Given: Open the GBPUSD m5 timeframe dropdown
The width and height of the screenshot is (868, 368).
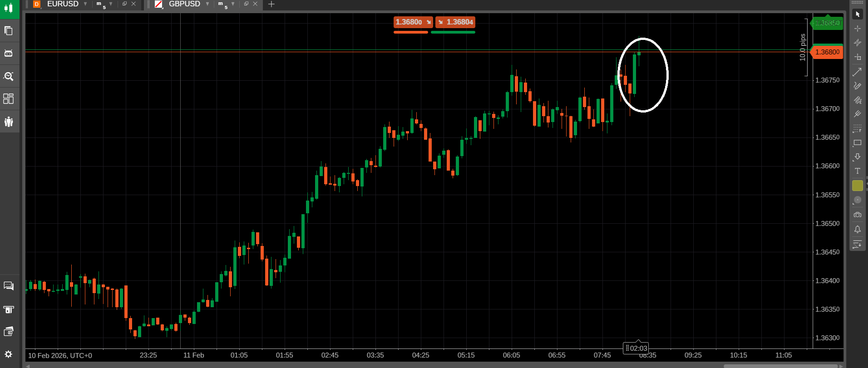Looking at the screenshot, I should click(233, 4).
